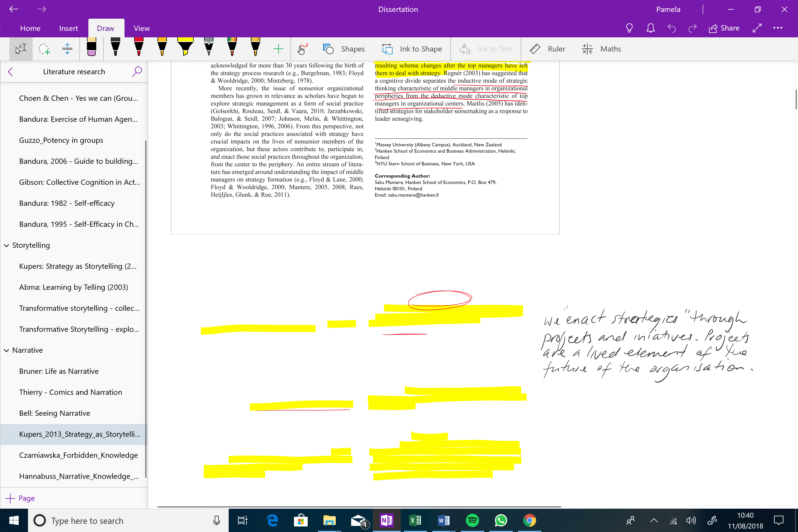The image size is (798, 532).
Task: Click the canvas vertical scrollbar
Action: point(796,99)
